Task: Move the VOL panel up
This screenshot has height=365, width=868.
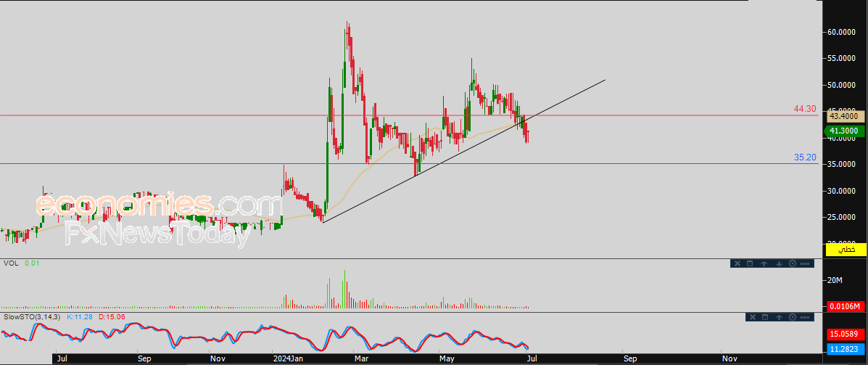Action: tap(764, 263)
